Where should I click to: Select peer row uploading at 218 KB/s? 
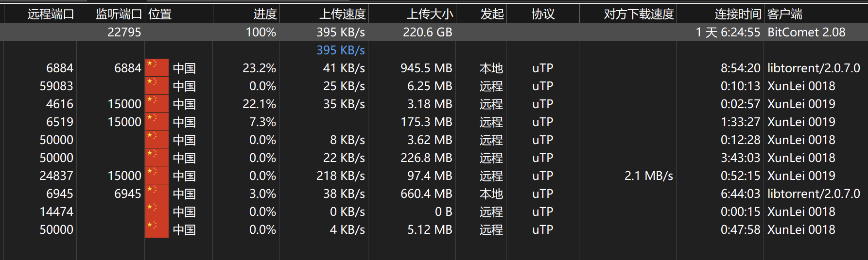[434, 176]
